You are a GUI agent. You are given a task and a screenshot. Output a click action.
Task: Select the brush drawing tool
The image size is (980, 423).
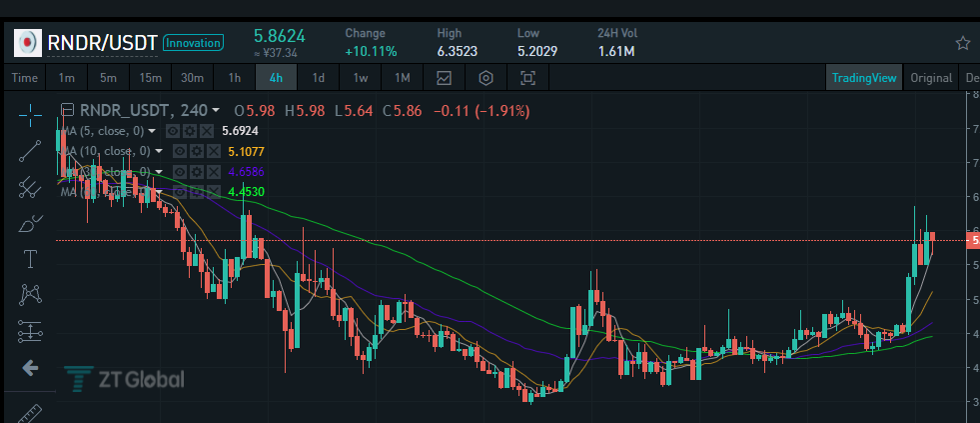pyautogui.click(x=30, y=223)
